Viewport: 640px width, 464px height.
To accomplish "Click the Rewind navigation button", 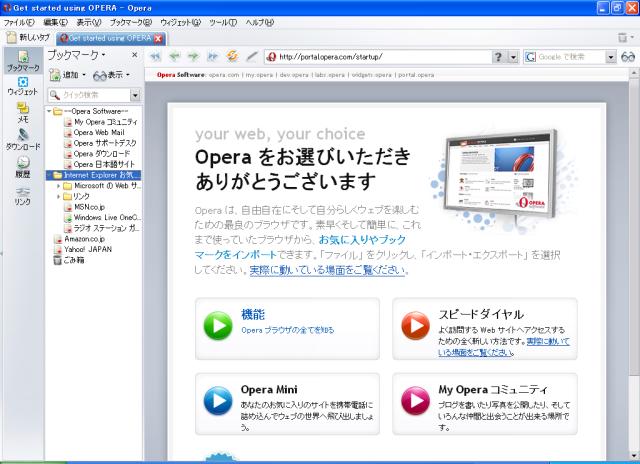I will tap(156, 56).
